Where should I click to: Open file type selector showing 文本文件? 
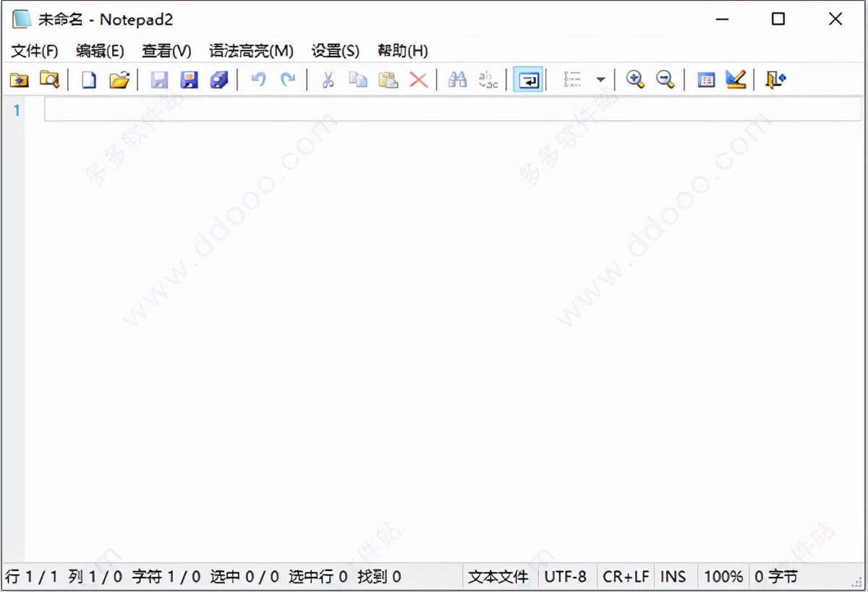pos(499,577)
